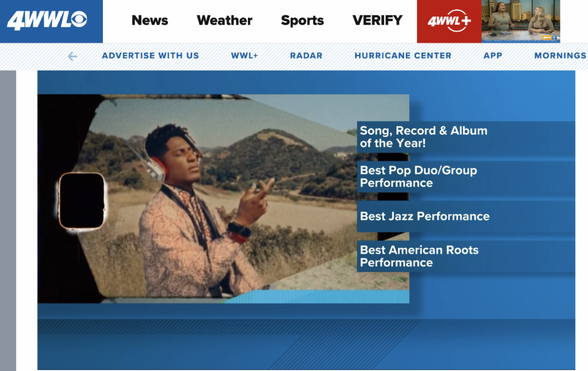Click 'Best American Roots Performance' text
588x371 pixels.
[x=419, y=256]
